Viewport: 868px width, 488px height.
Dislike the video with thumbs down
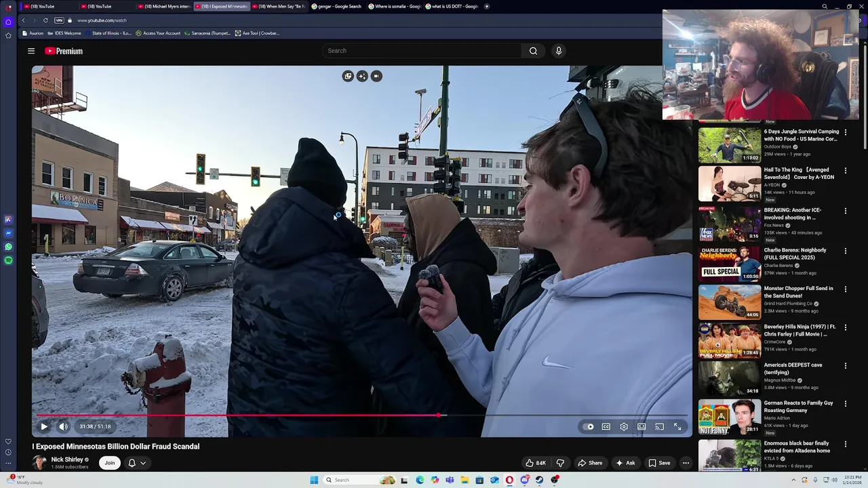(560, 463)
